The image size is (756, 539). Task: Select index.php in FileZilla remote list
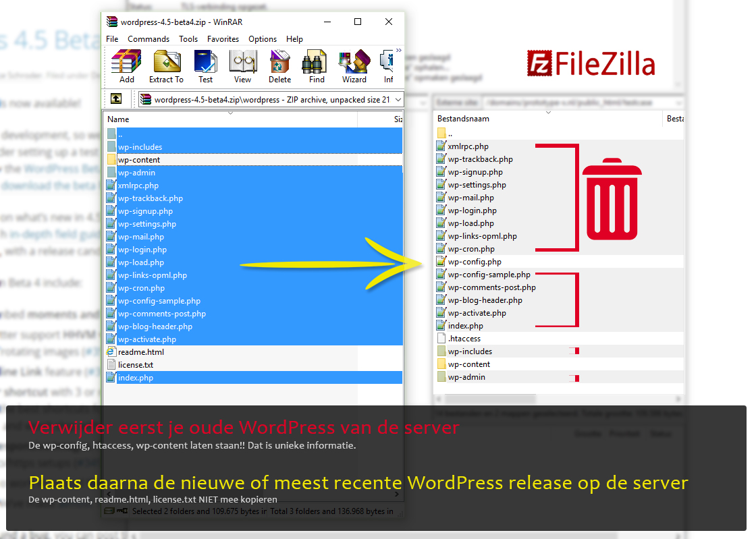click(559, 326)
